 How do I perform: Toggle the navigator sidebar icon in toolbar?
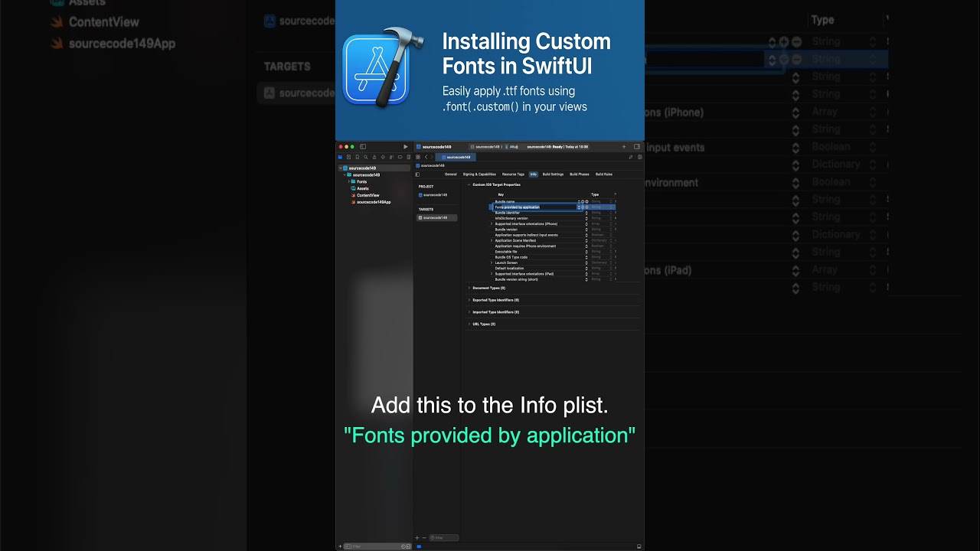coord(363,146)
